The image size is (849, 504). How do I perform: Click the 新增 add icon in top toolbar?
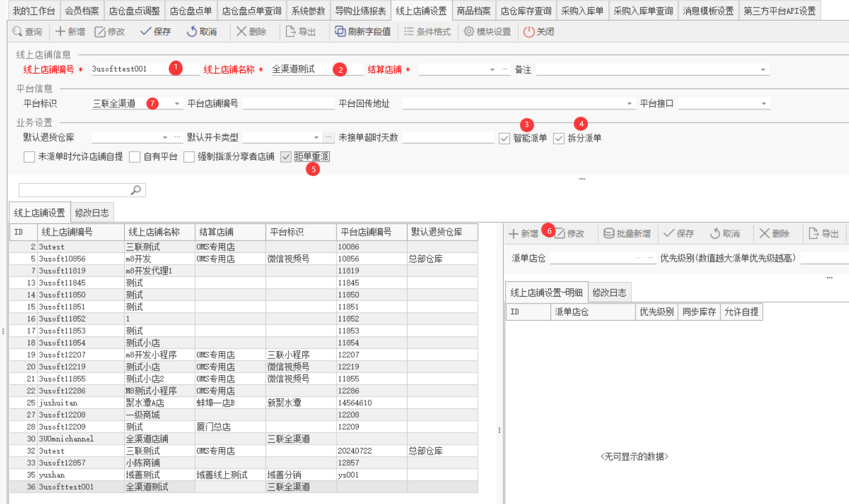click(61, 31)
